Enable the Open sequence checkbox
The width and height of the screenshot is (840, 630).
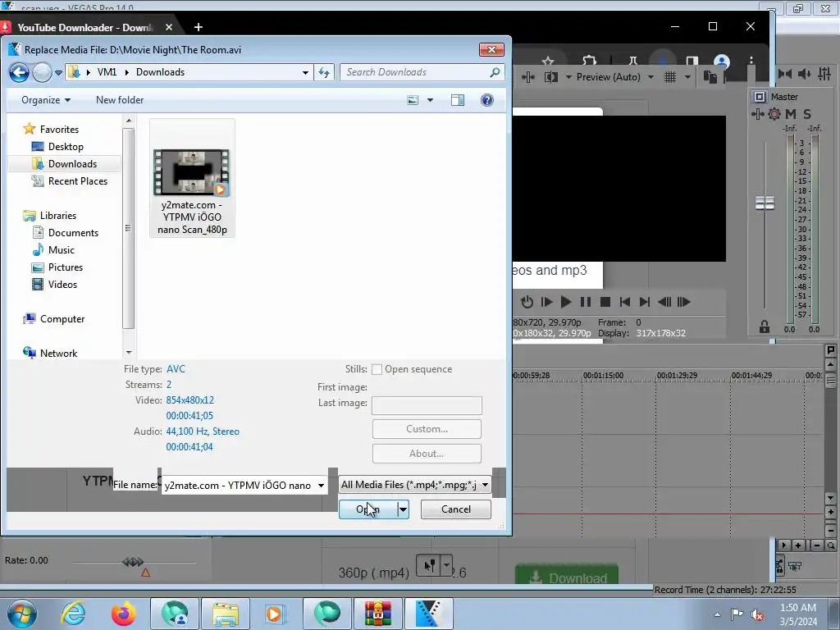377,370
